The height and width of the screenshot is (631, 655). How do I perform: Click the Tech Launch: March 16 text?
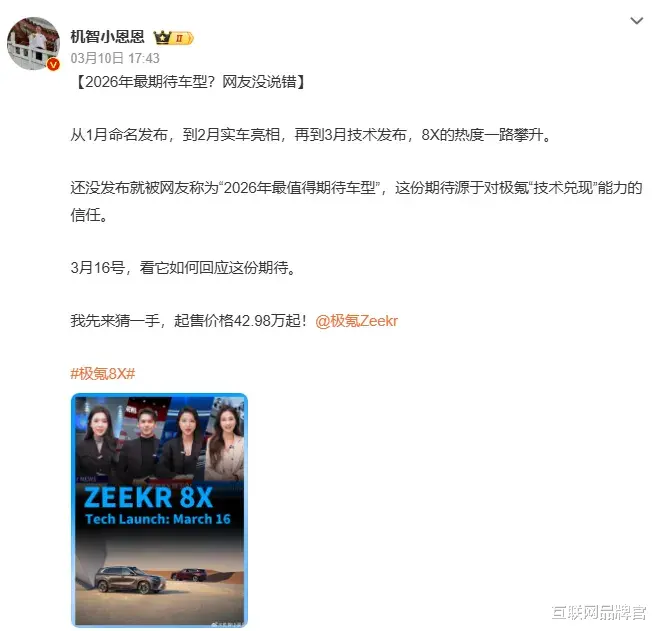[x=157, y=519]
